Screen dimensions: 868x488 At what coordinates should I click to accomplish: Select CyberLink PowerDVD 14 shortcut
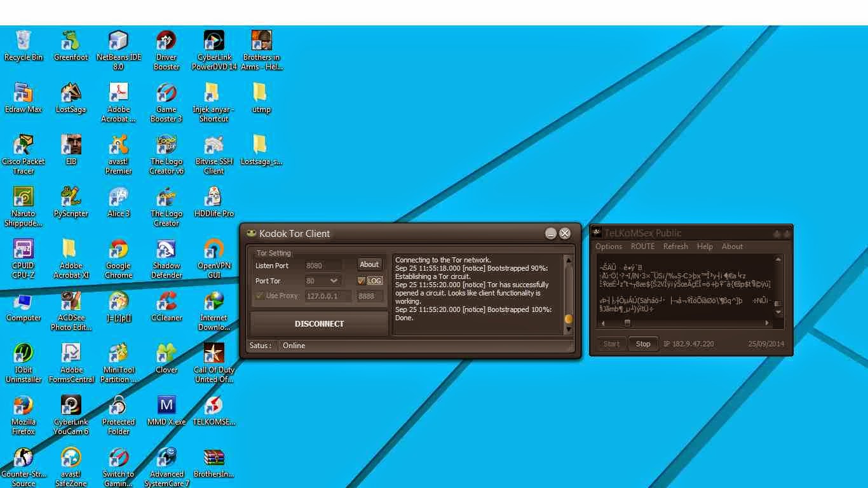pos(214,50)
